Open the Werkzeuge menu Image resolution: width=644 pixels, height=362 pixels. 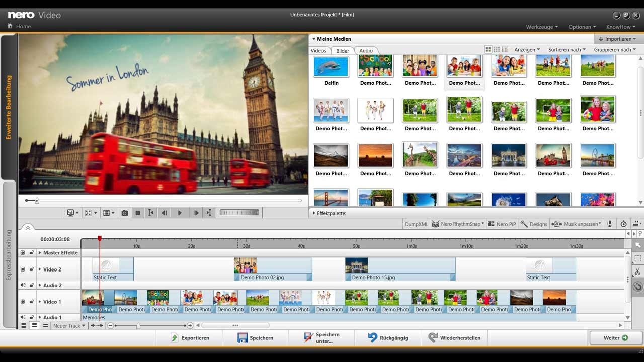click(542, 27)
